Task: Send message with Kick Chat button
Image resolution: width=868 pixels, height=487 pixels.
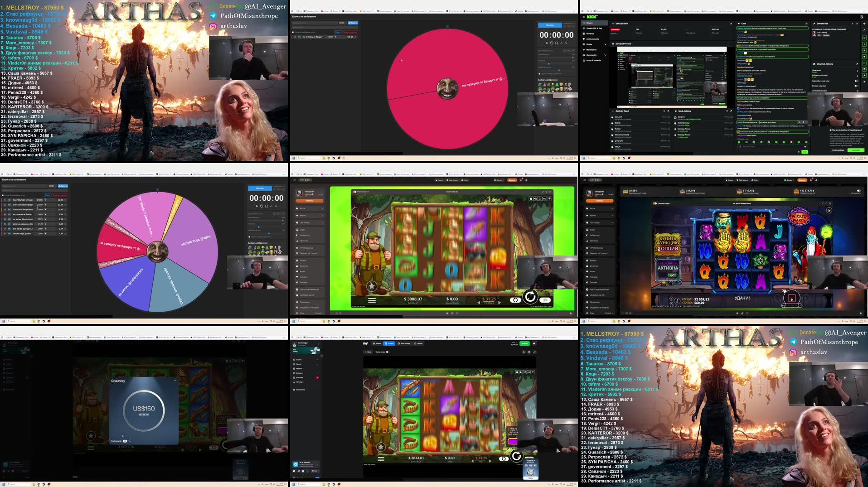Action: pos(805,152)
